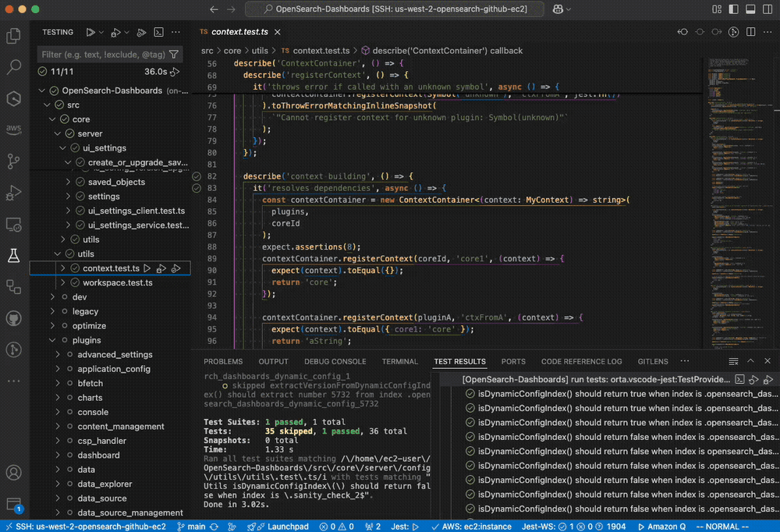Collapse the plugins folder node
This screenshot has height=532, width=780.
(x=52, y=340)
